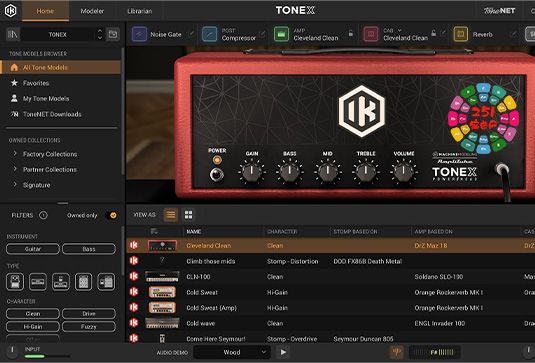
Task: Open Favorites in the tone browser
Action: (36, 83)
